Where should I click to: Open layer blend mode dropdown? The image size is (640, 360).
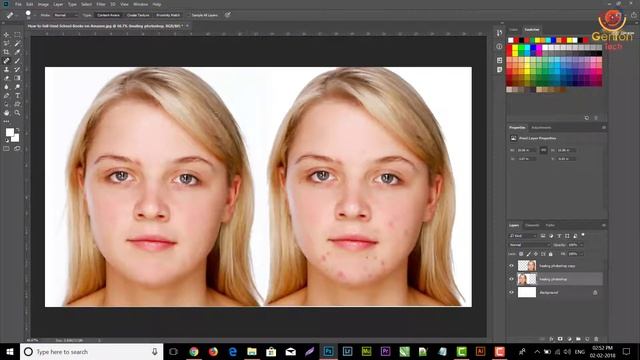tap(529, 245)
